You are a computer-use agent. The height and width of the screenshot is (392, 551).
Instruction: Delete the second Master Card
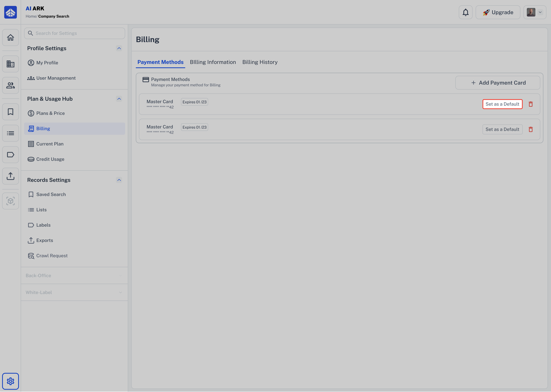(x=531, y=129)
